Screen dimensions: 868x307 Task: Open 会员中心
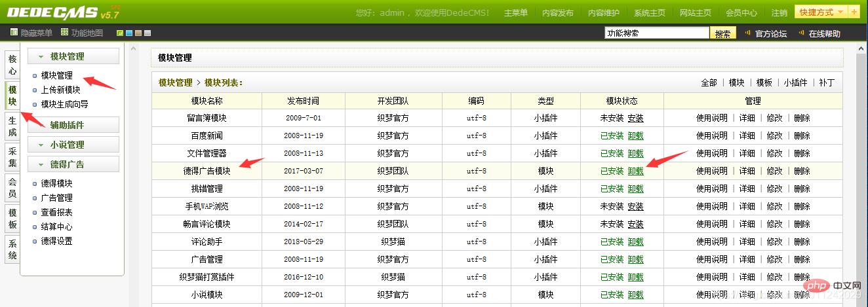(x=741, y=13)
